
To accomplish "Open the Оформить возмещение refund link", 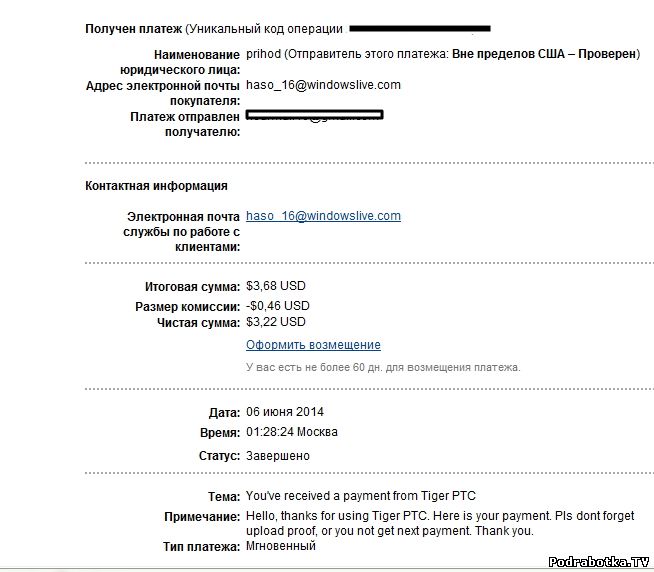I will [x=313, y=345].
